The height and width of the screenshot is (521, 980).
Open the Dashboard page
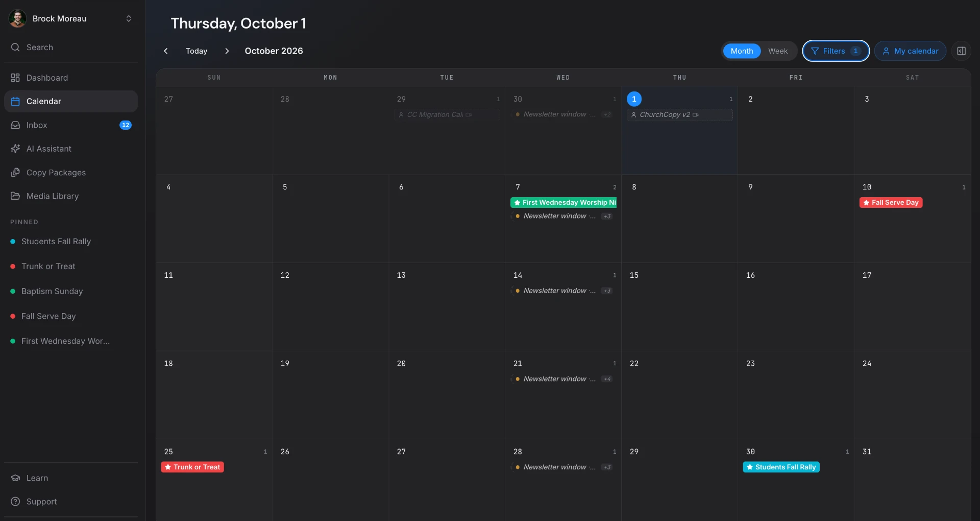pos(71,78)
